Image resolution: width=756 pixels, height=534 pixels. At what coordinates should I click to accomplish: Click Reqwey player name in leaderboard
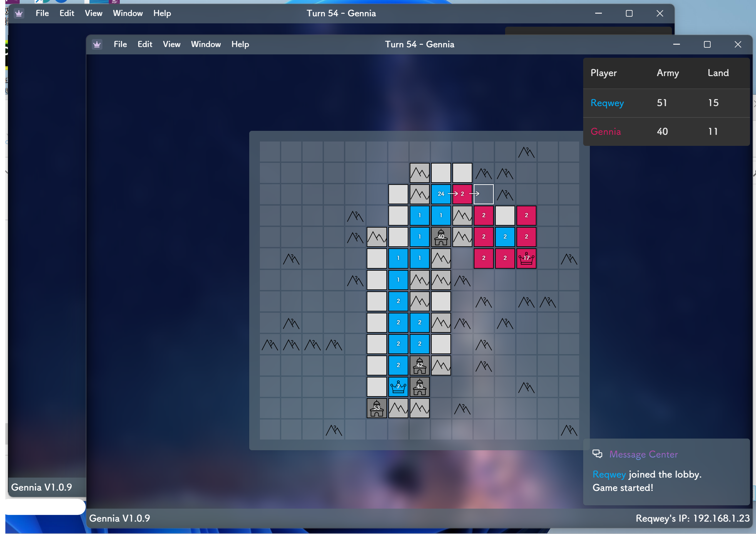(607, 103)
